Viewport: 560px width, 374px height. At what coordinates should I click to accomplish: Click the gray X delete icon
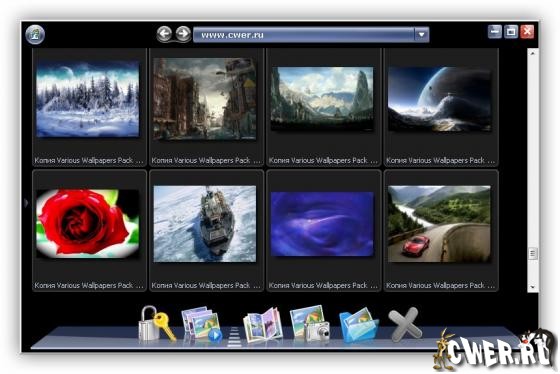point(405,324)
